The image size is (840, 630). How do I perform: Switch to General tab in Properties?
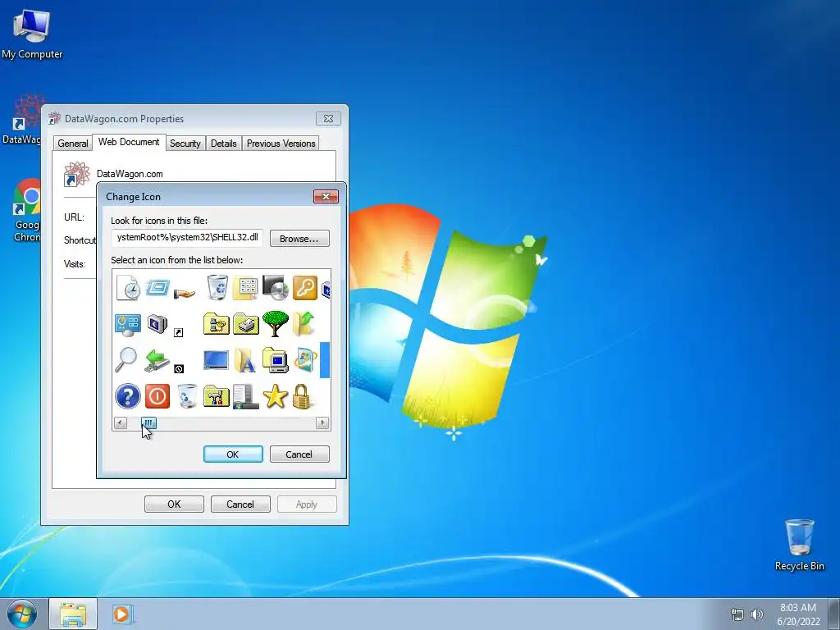(x=73, y=143)
